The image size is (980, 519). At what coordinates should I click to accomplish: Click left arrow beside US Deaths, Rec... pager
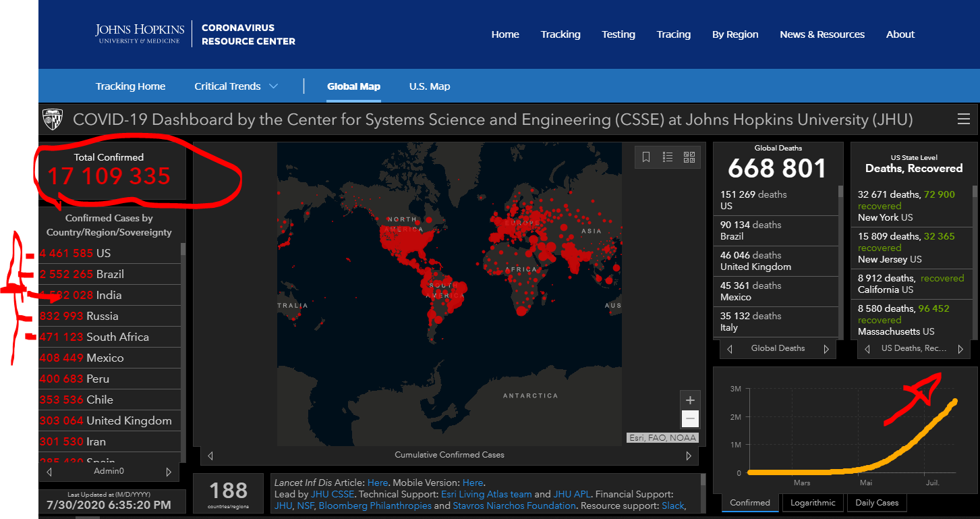click(x=867, y=349)
